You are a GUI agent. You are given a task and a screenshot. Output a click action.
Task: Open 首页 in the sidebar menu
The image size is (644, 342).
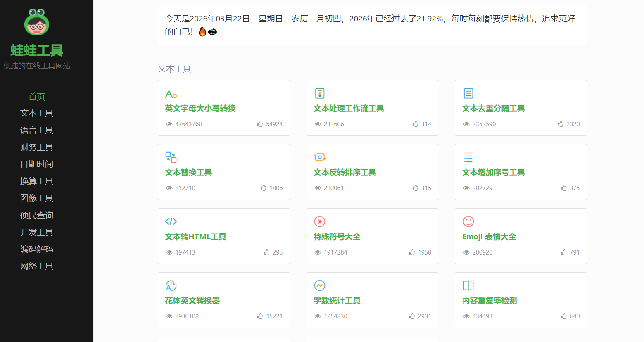click(37, 97)
